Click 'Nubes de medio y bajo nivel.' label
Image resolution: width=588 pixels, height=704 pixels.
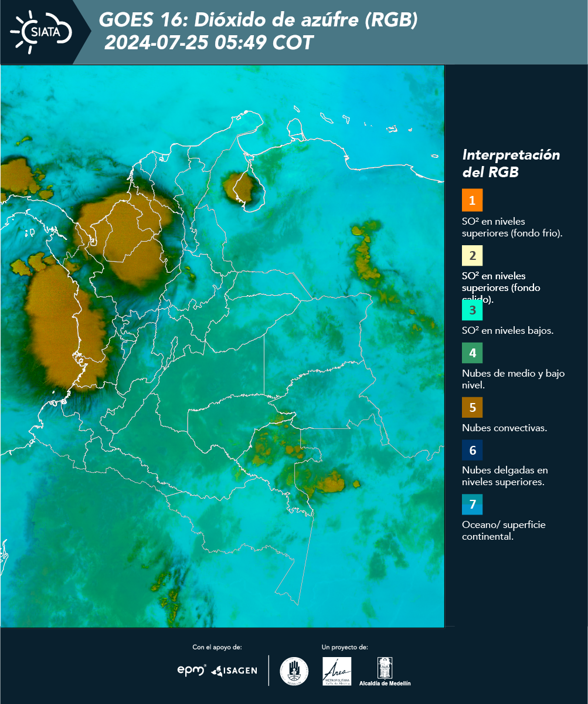coord(513,380)
